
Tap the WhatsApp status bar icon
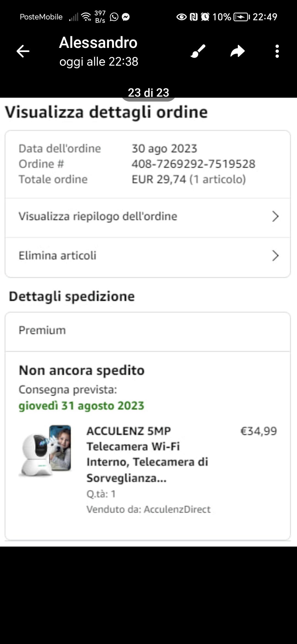pos(114,17)
